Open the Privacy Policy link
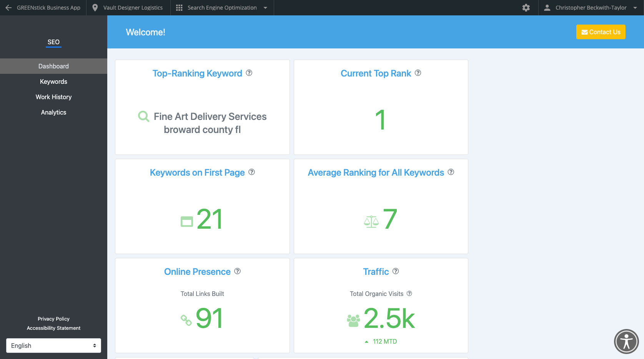 coord(53,318)
